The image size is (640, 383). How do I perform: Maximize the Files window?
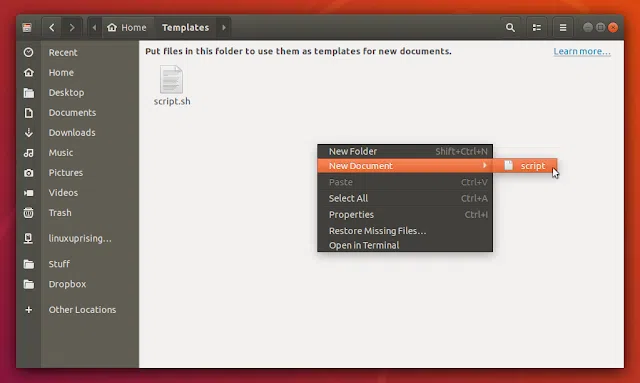[x=600, y=27]
